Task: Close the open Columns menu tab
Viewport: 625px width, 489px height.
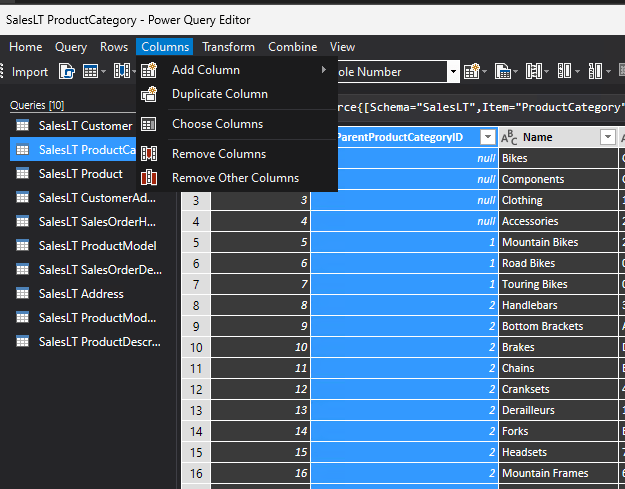Action: point(165,47)
